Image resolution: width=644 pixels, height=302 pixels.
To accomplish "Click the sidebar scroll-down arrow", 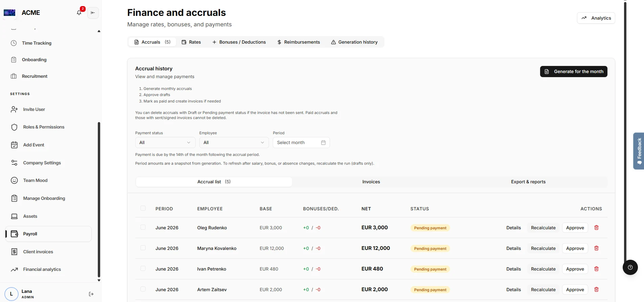I will click(99, 280).
